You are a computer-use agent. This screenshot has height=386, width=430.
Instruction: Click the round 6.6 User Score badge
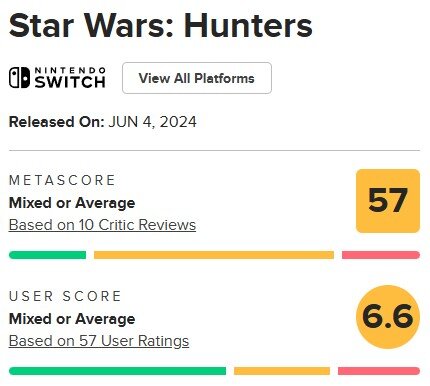click(388, 317)
